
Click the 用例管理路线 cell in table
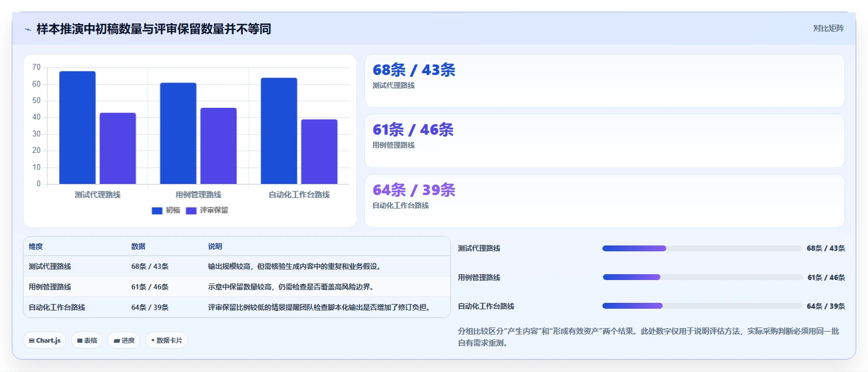[x=50, y=287]
